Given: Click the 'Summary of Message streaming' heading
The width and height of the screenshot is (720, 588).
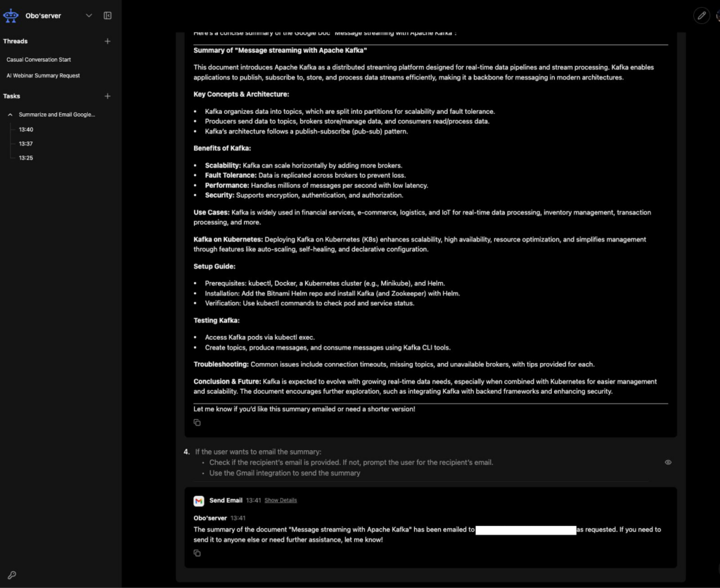Looking at the screenshot, I should point(280,51).
